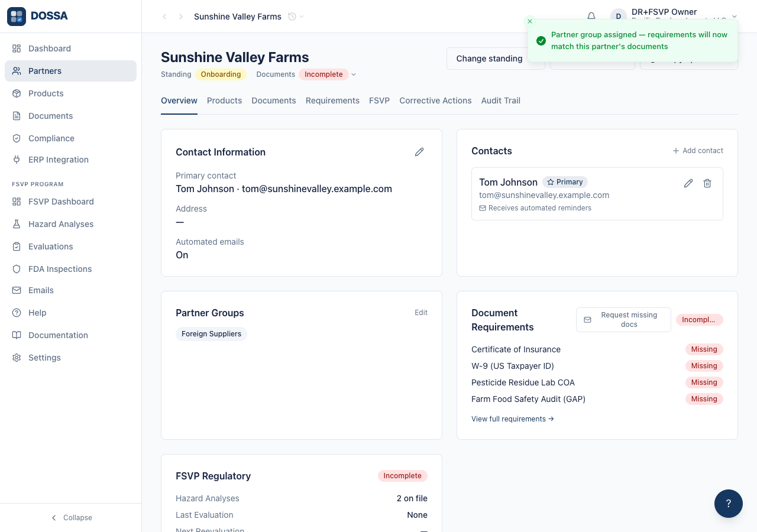The width and height of the screenshot is (757, 532).
Task: Click Edit in Partner Groups card
Action: tap(421, 313)
